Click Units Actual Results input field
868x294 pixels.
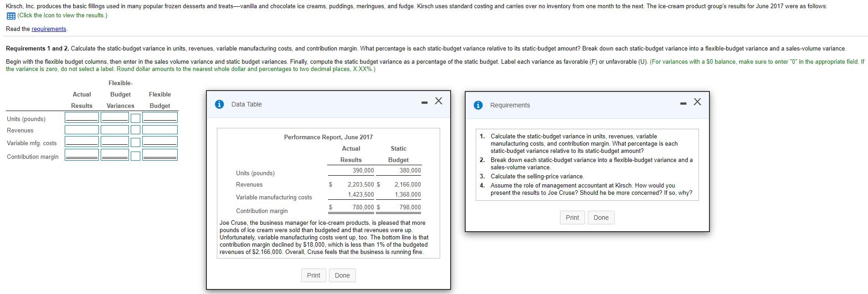pyautogui.click(x=82, y=118)
